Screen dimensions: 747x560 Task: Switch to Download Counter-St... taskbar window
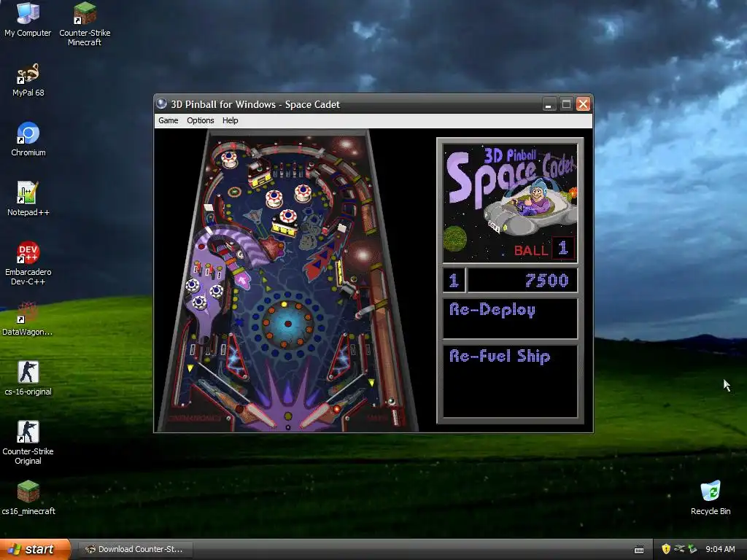pyautogui.click(x=135, y=549)
